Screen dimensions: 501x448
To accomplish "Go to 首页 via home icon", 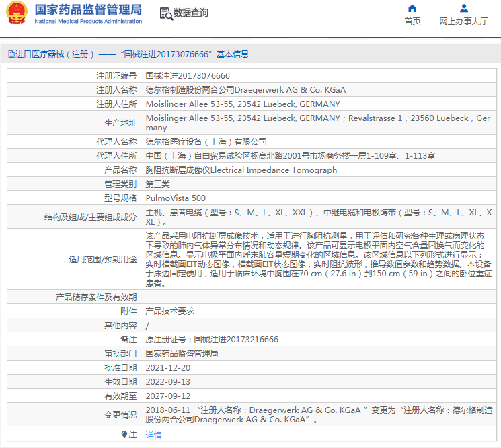I will tap(412, 8).
